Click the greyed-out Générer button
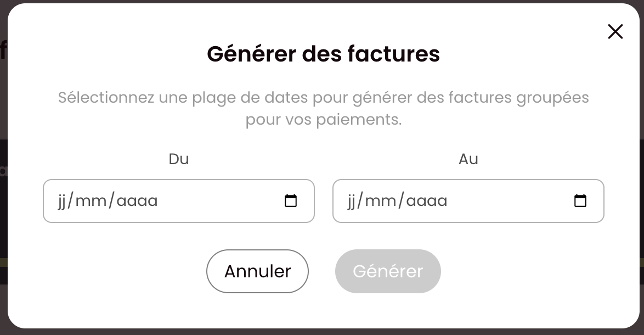This screenshot has width=644, height=335. (388, 271)
